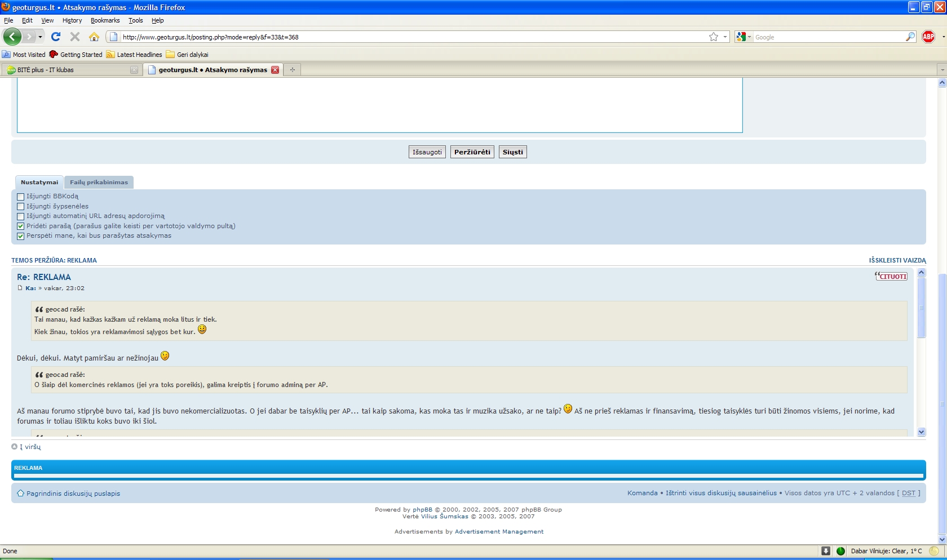Uncheck the Pridėti parašą checkbox
The height and width of the screenshot is (560, 947).
pos(21,226)
